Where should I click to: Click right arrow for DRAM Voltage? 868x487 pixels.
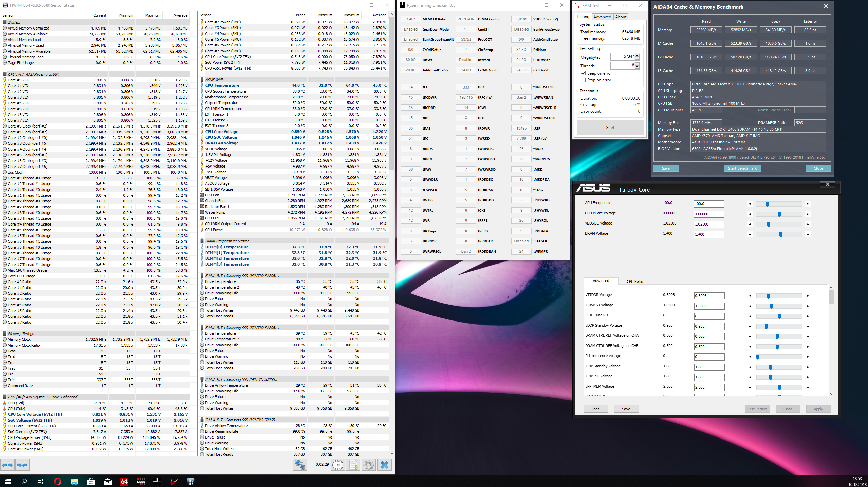(x=808, y=234)
